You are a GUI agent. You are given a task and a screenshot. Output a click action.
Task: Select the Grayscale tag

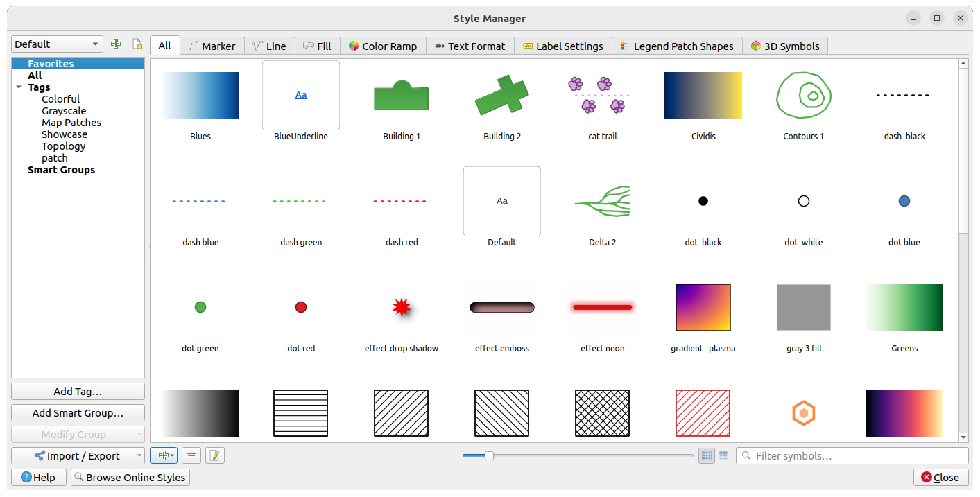[x=65, y=110]
